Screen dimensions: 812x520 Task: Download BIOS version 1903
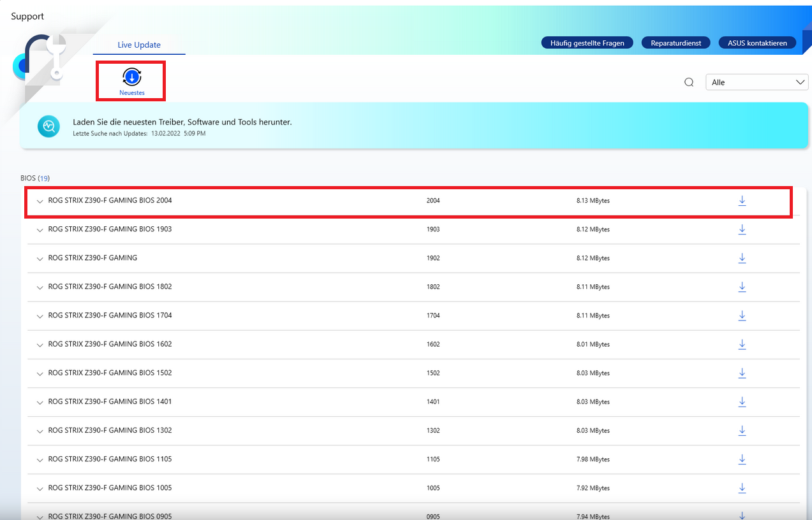click(742, 229)
